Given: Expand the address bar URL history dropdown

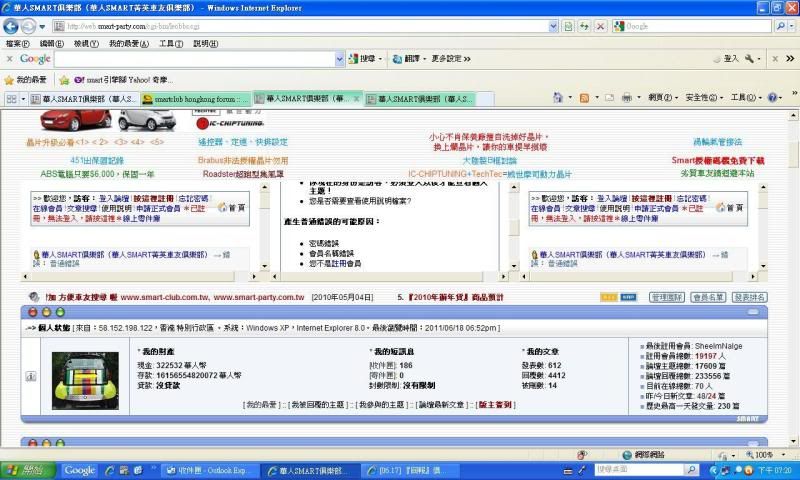Looking at the screenshot, I should pyautogui.click(x=553, y=26).
